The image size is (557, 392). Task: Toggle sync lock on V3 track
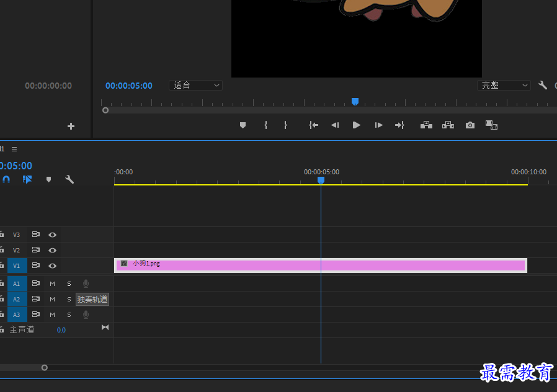(x=36, y=234)
